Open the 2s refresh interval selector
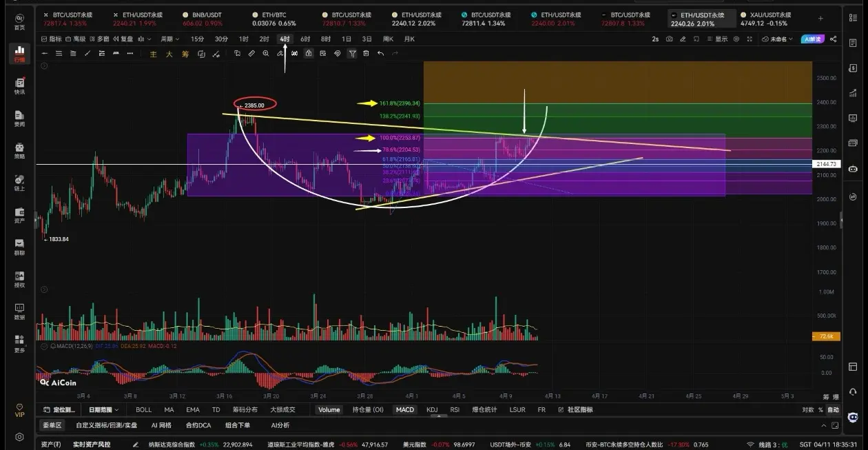 (655, 39)
